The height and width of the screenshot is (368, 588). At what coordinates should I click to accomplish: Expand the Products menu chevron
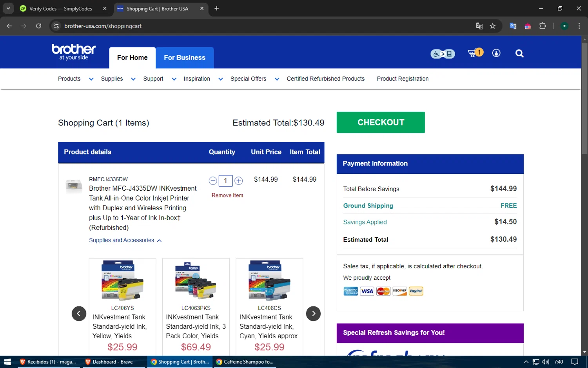[91, 79]
